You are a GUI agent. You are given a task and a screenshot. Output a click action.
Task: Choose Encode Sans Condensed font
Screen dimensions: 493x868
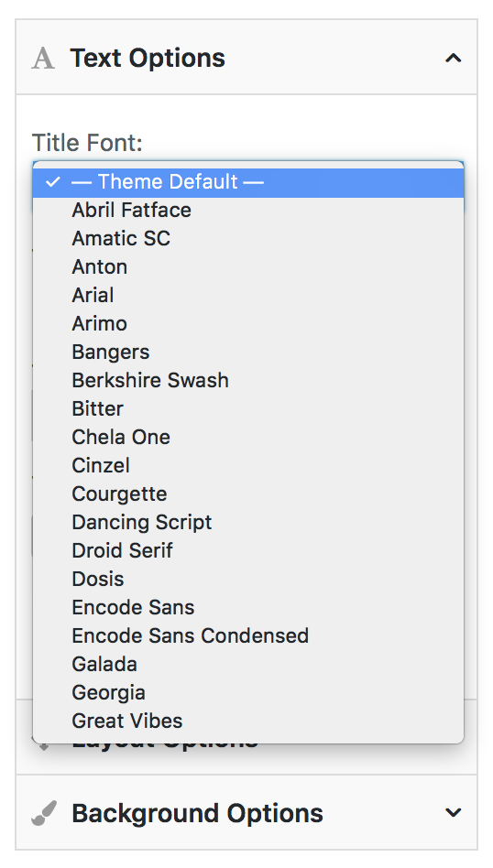click(x=248, y=635)
